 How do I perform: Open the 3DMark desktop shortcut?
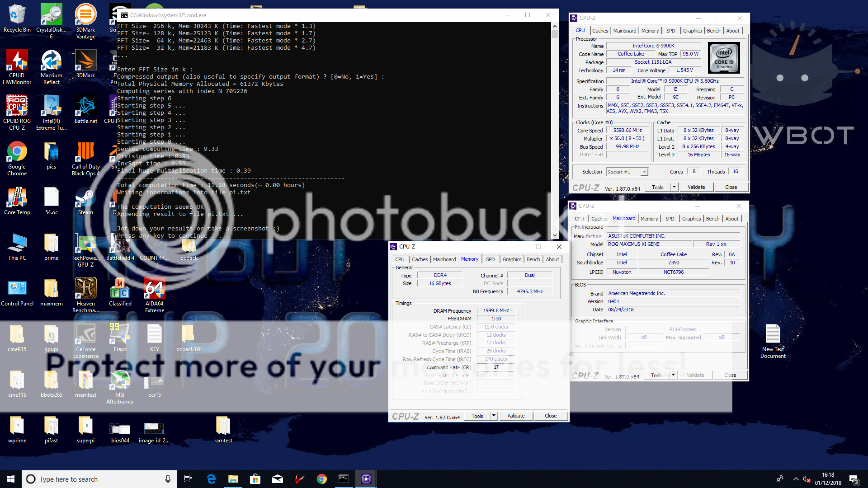pyautogui.click(x=85, y=64)
